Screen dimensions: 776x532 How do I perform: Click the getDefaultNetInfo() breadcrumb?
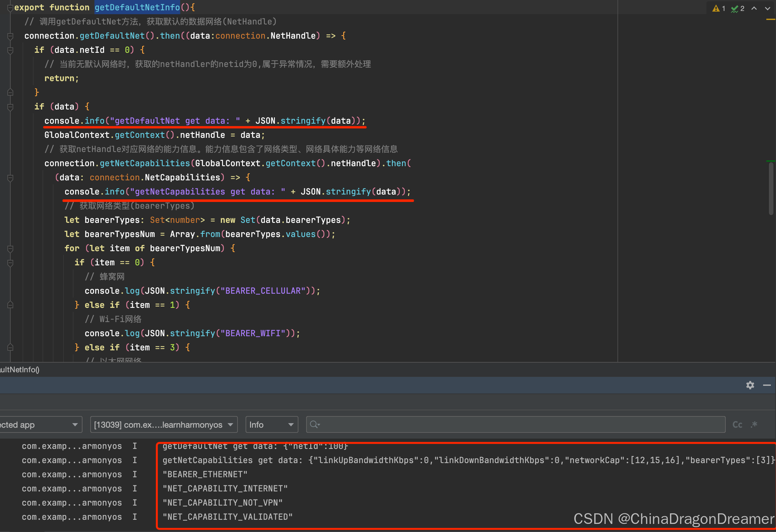[x=19, y=369]
